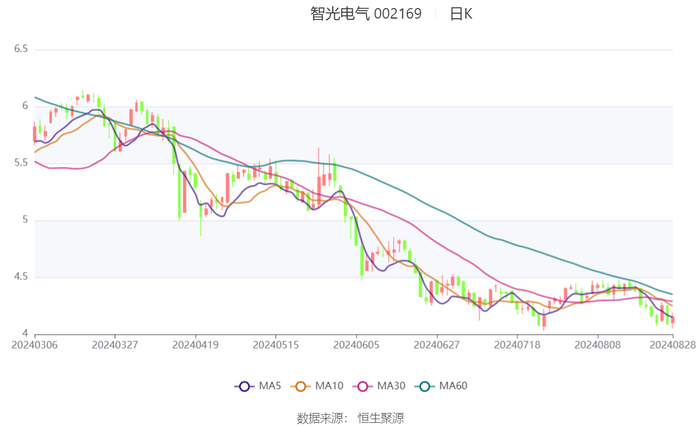Image resolution: width=700 pixels, height=426 pixels.
Task: Click the orange MA10 legend circle icon
Action: (x=300, y=386)
